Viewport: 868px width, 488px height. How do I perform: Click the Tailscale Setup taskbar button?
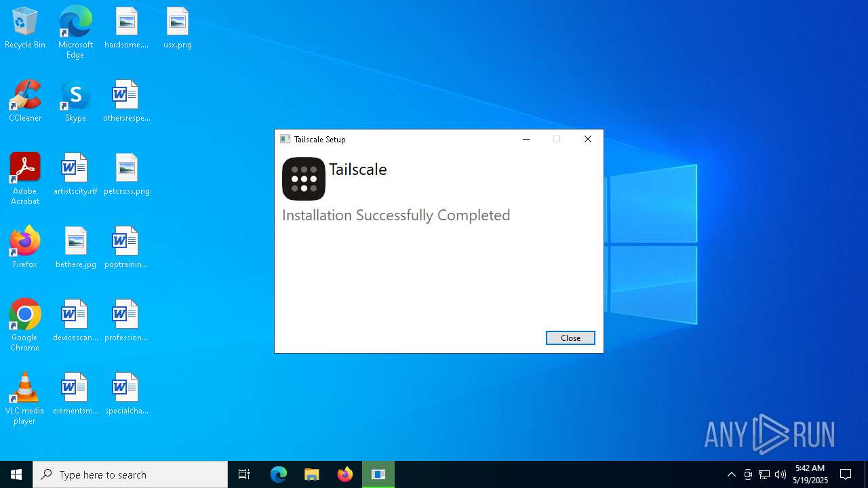coord(378,474)
